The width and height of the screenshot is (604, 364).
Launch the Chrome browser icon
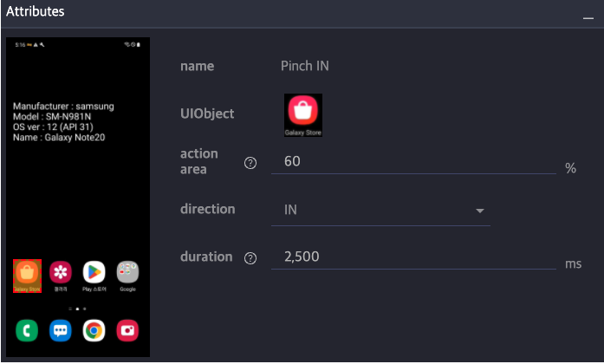click(x=94, y=330)
